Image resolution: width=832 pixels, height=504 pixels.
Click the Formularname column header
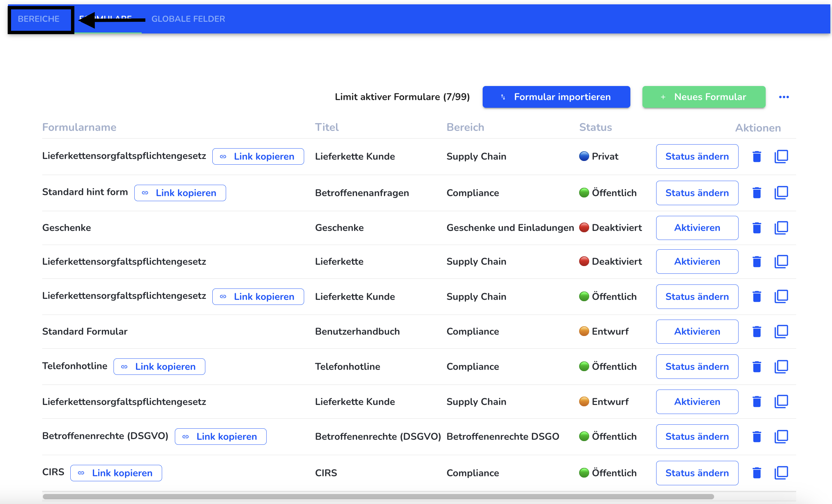tap(79, 128)
